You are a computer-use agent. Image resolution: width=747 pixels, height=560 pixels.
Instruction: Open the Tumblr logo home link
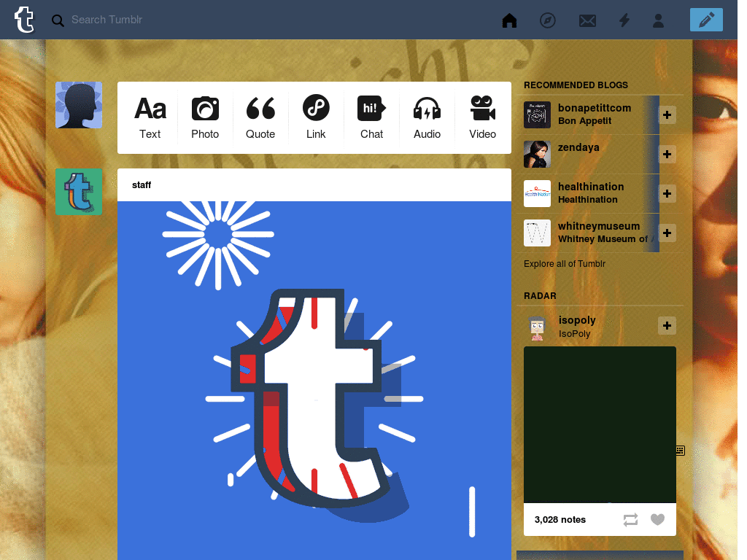(24, 20)
